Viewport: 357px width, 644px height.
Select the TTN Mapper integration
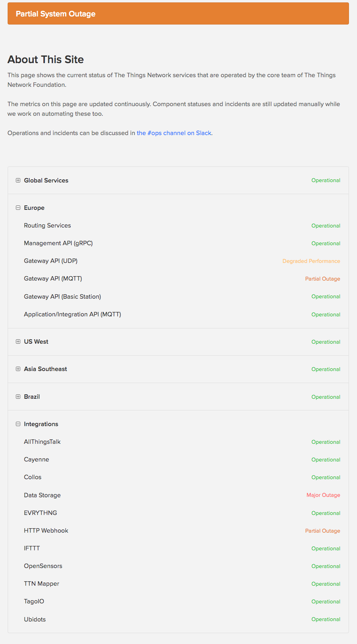[x=41, y=584]
